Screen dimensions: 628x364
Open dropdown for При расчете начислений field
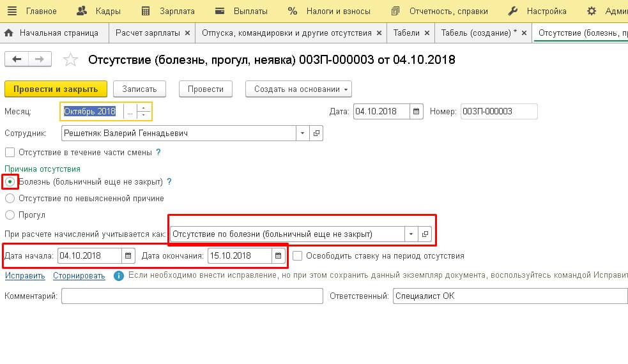point(411,234)
